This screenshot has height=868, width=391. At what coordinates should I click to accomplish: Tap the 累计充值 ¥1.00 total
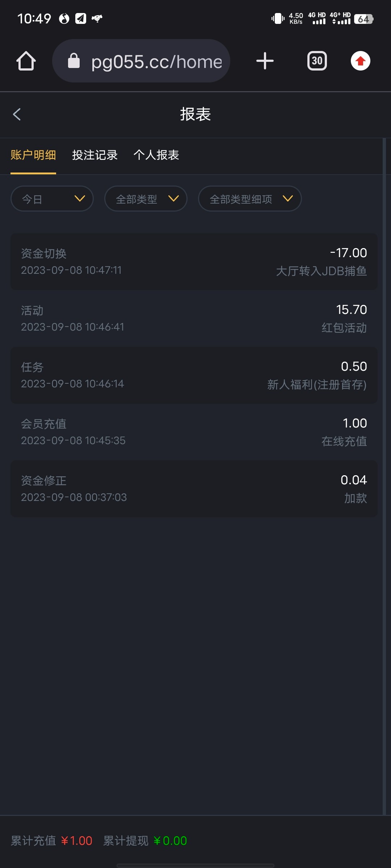51,841
